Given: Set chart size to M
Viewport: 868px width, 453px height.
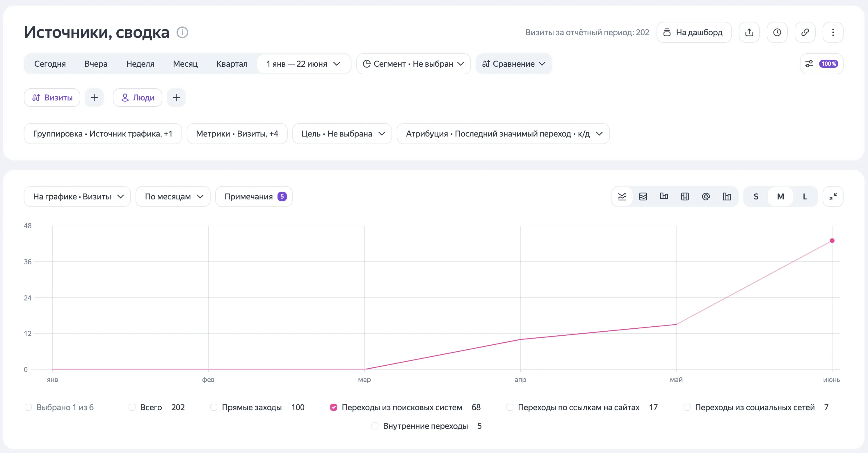Looking at the screenshot, I should (x=780, y=197).
